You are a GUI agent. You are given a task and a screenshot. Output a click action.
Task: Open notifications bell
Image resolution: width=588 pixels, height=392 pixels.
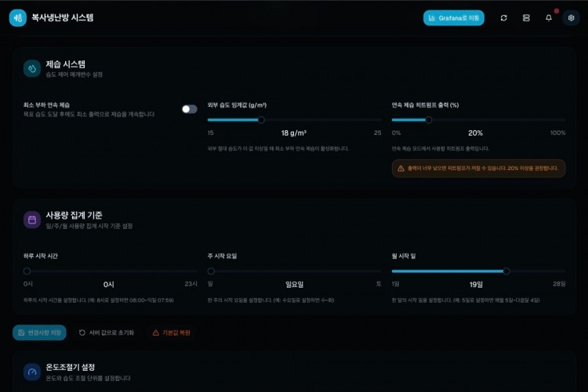pos(549,17)
